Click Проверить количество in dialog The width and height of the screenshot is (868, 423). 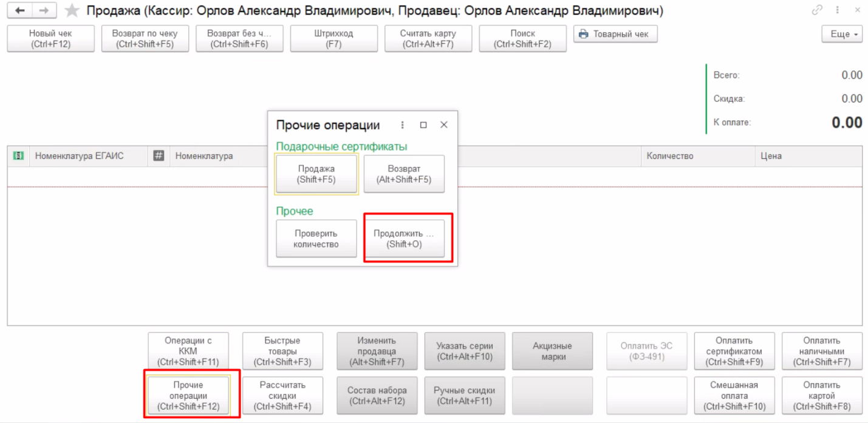[316, 239]
